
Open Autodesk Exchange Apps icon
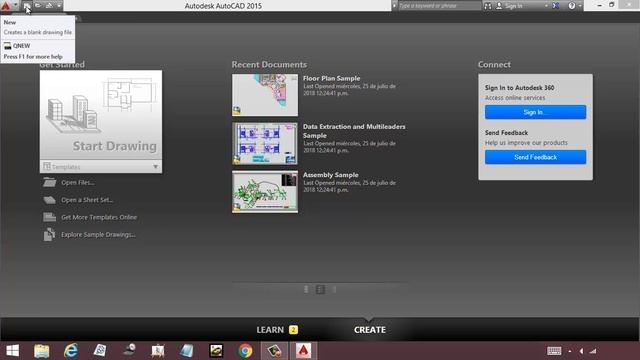pyautogui.click(x=556, y=6)
